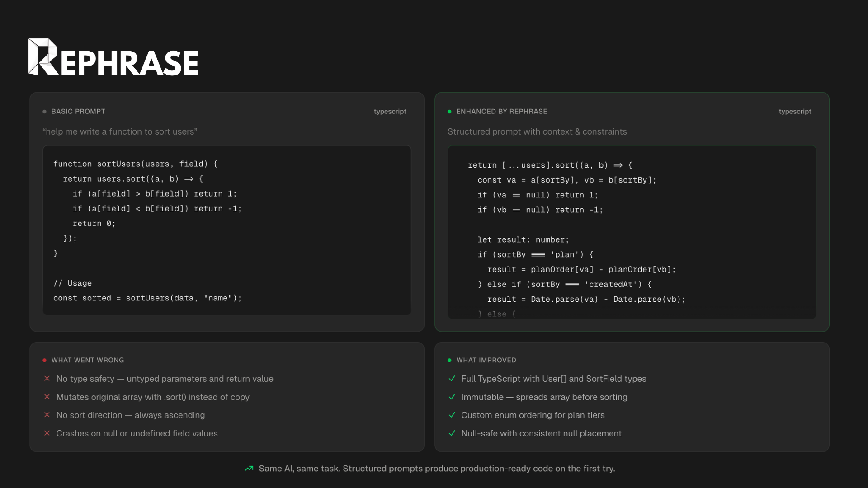Click the X icon next to 'Crashes on null'
Image resolution: width=868 pixels, height=488 pixels.
pos(47,433)
